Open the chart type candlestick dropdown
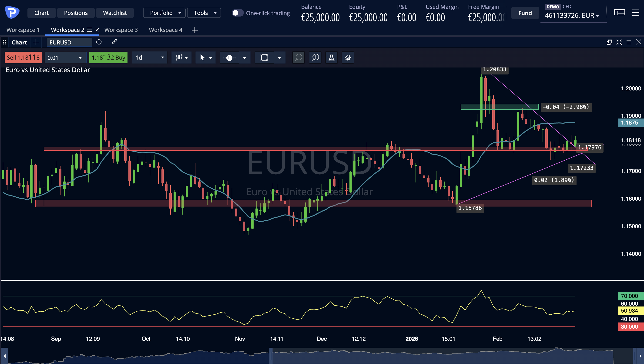Viewport: 644px width, 364px height. click(x=181, y=58)
